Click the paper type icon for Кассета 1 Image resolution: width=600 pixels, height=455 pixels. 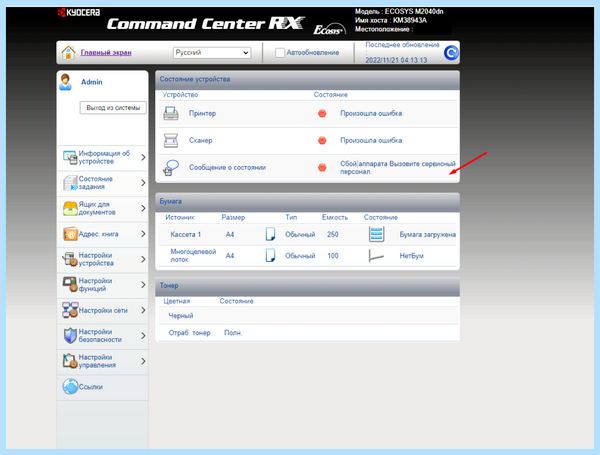coord(270,234)
